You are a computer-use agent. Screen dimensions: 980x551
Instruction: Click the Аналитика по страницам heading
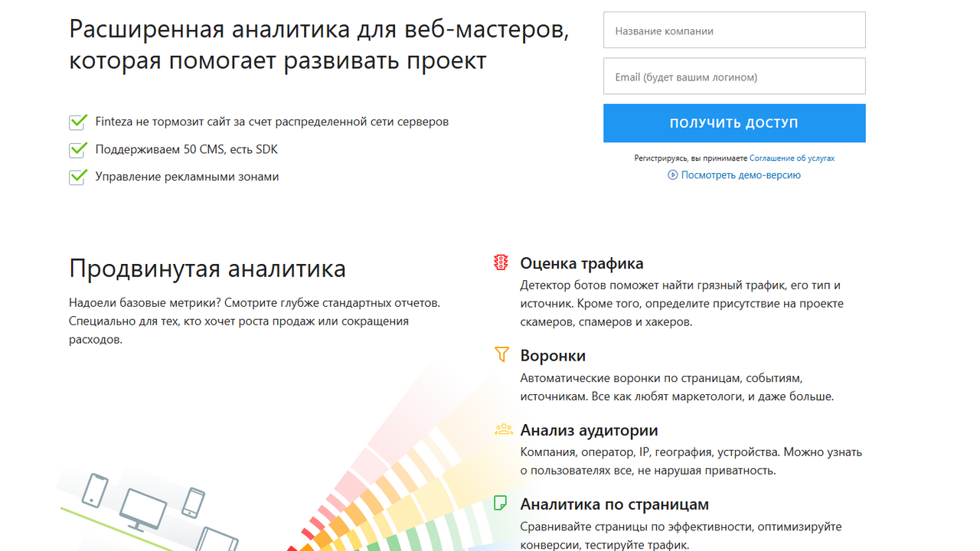pos(615,504)
